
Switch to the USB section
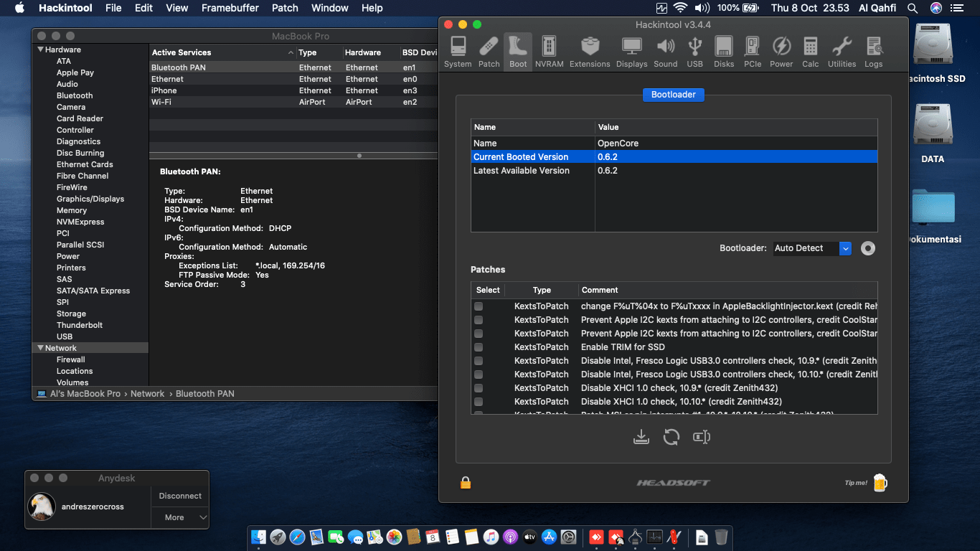click(694, 51)
